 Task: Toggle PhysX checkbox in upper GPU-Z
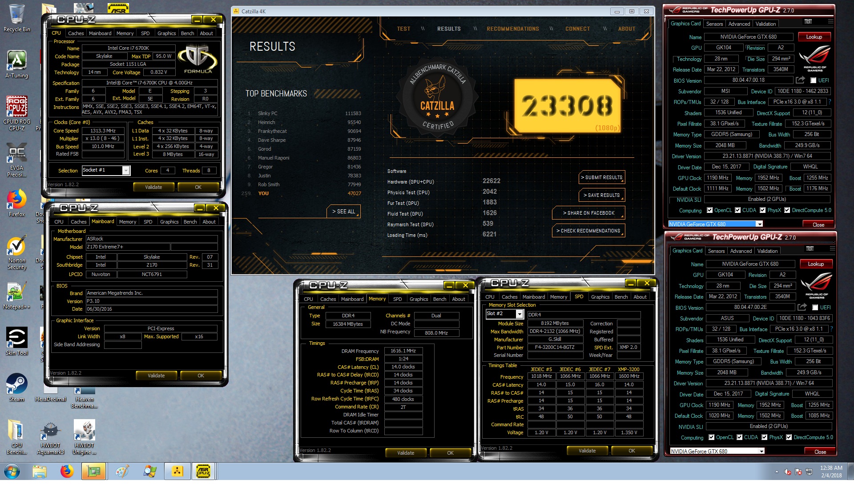pyautogui.click(x=763, y=210)
